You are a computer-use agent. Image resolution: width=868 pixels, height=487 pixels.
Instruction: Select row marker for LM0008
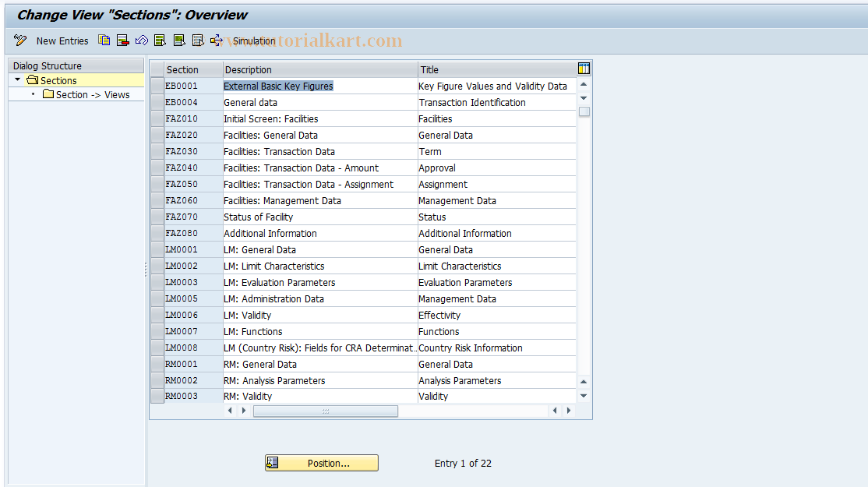click(x=157, y=348)
